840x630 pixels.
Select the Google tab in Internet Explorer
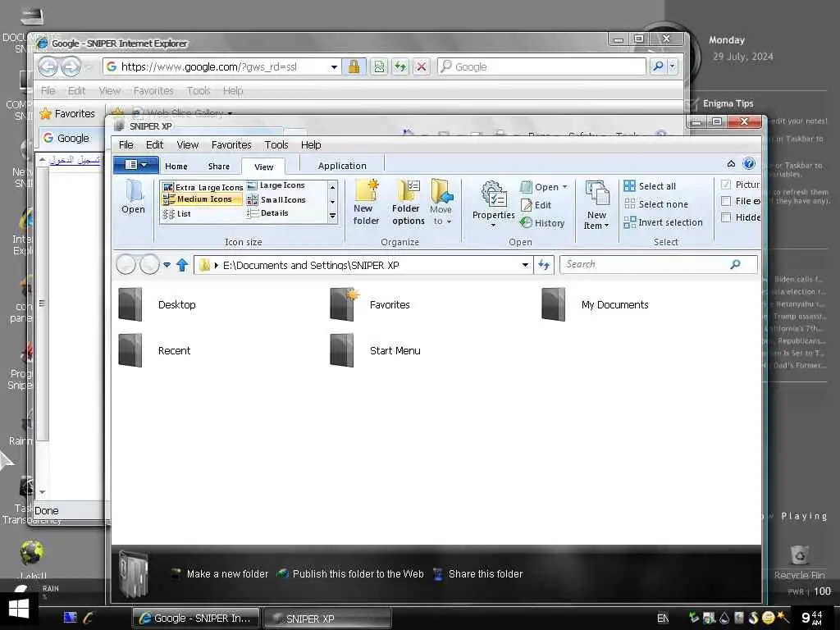tap(71, 138)
